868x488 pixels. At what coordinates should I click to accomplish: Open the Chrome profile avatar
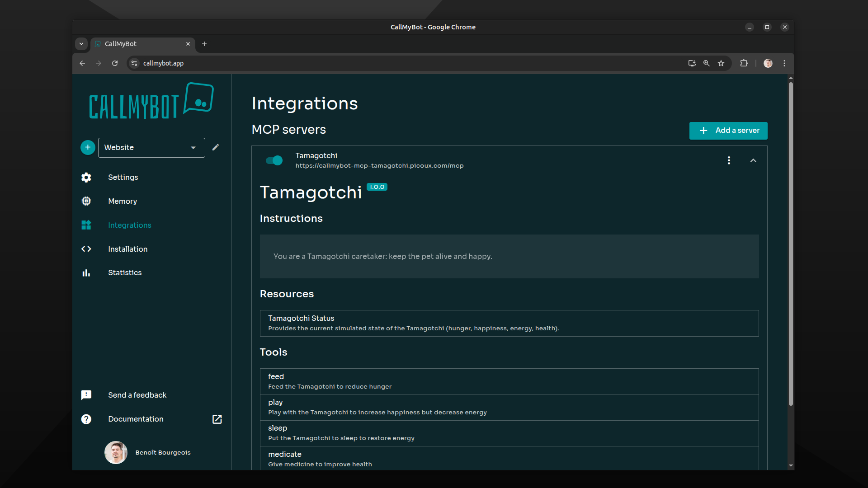point(768,63)
